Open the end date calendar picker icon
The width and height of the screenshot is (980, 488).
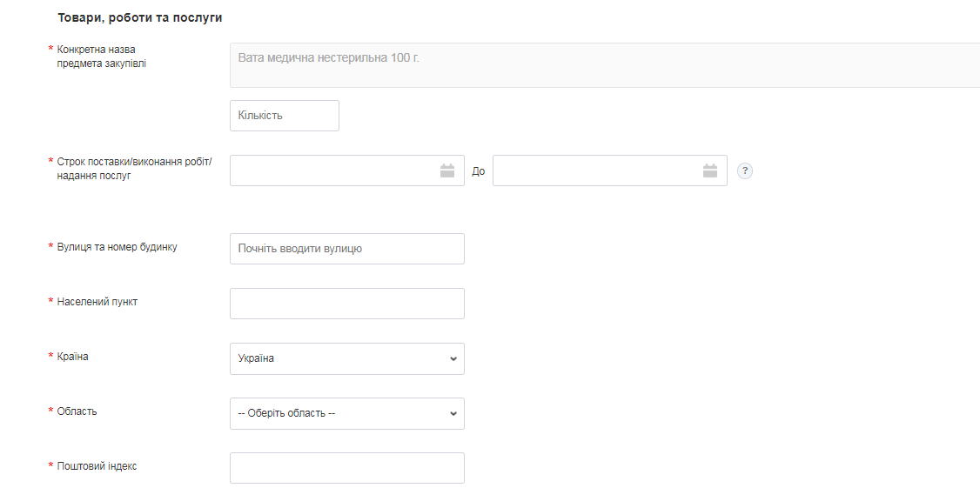710,171
